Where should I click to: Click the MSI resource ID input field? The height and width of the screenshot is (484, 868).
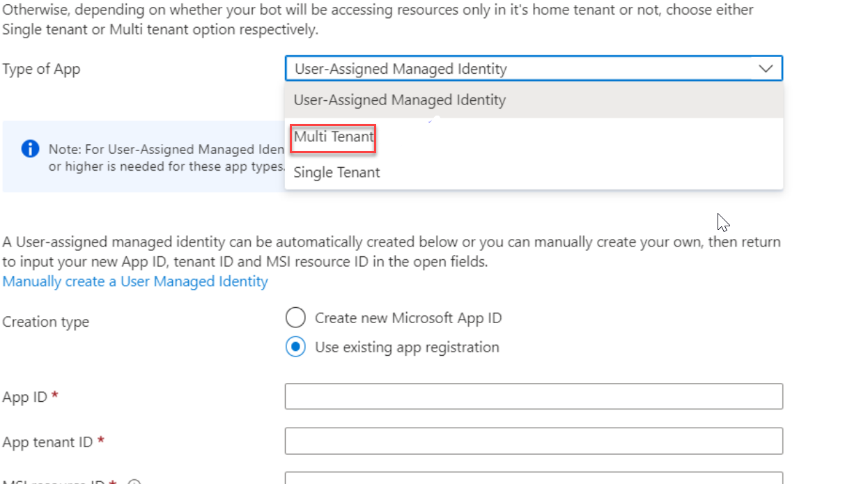coord(533,481)
